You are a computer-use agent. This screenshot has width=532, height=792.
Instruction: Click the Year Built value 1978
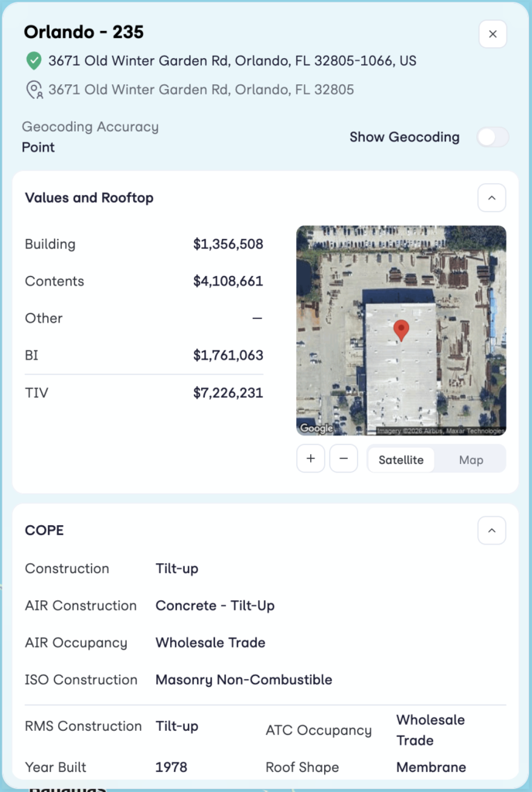(x=171, y=766)
